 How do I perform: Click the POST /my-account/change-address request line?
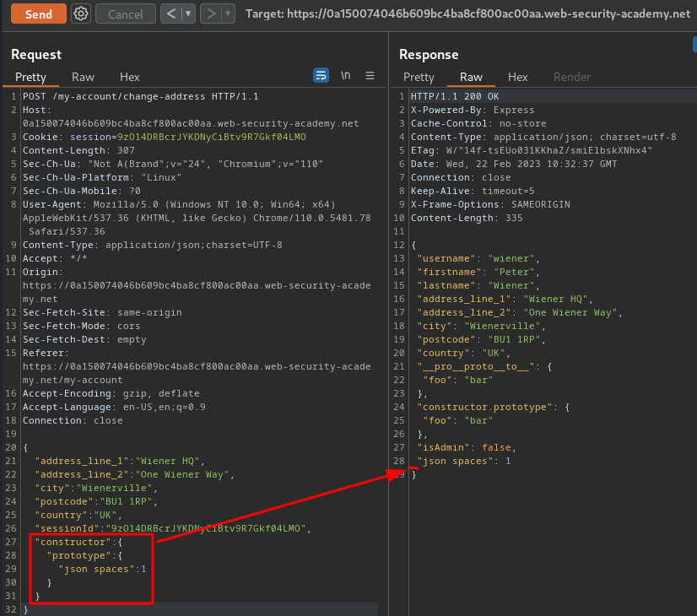pyautogui.click(x=140, y=96)
